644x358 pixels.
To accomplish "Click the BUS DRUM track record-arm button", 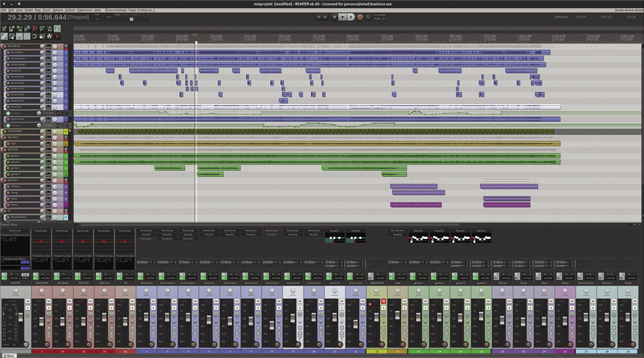I will point(4,46).
